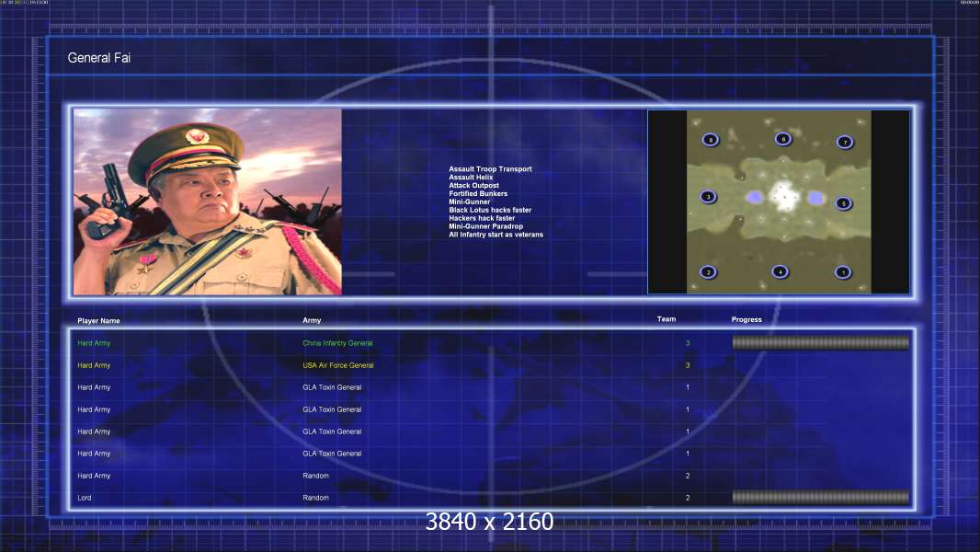Click start position 7 marker on minimap

(x=844, y=142)
